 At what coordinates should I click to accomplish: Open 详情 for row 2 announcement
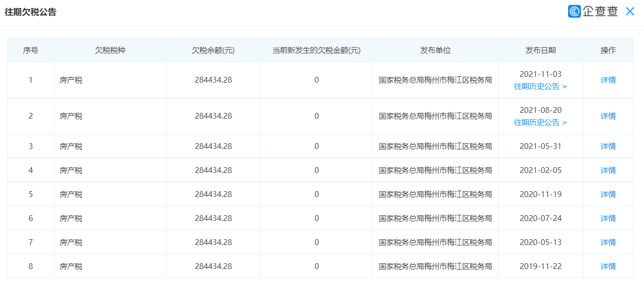pyautogui.click(x=608, y=115)
